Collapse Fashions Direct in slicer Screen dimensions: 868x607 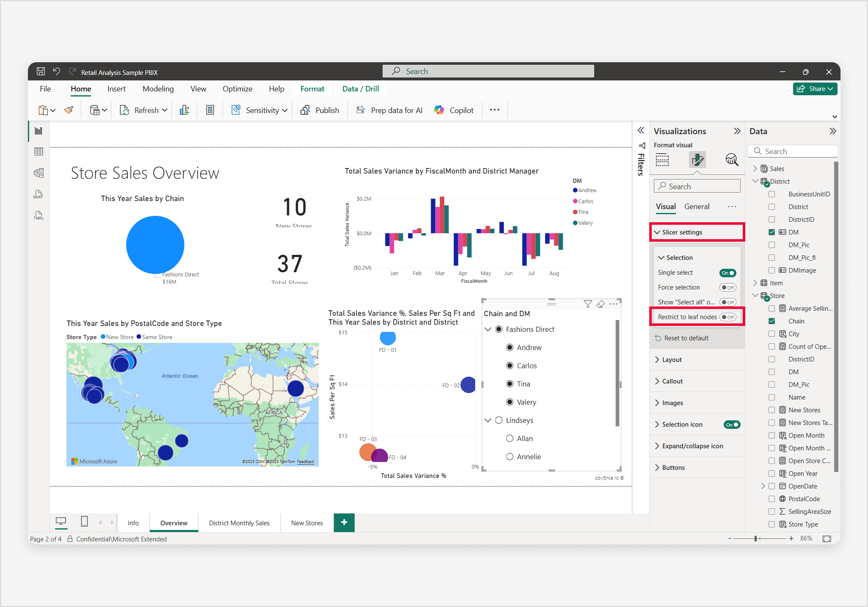click(488, 329)
